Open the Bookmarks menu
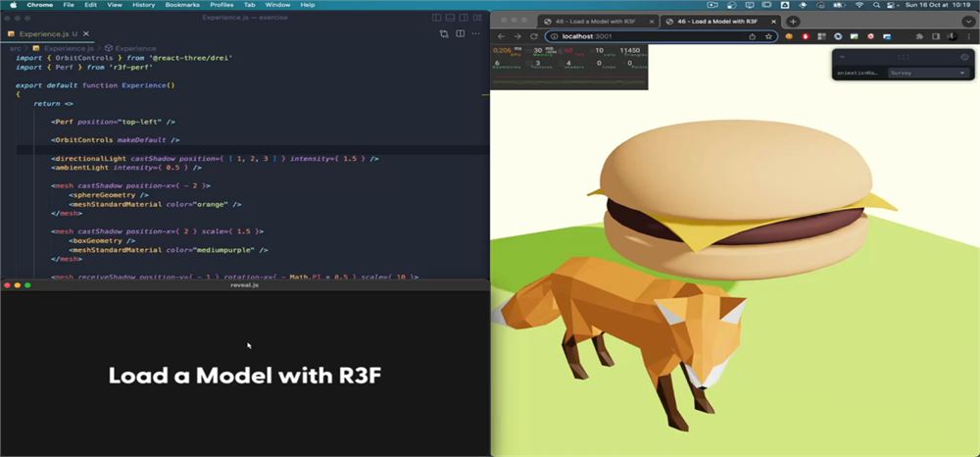 [x=182, y=4]
